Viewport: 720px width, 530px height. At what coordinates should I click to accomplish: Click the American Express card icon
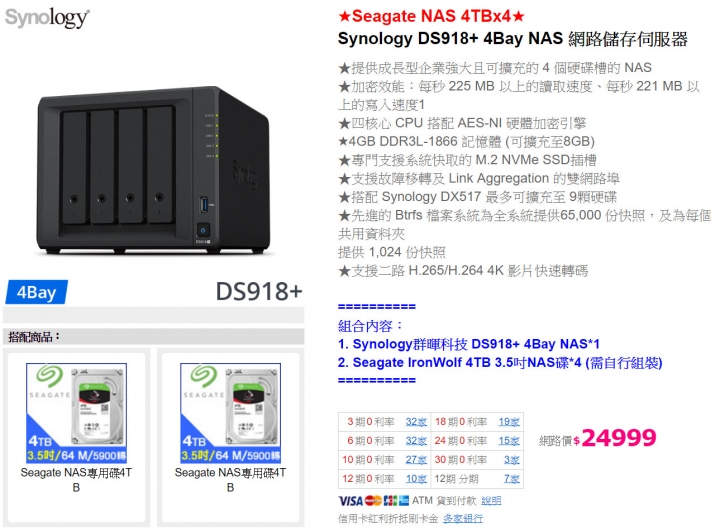pyautogui.click(x=404, y=501)
